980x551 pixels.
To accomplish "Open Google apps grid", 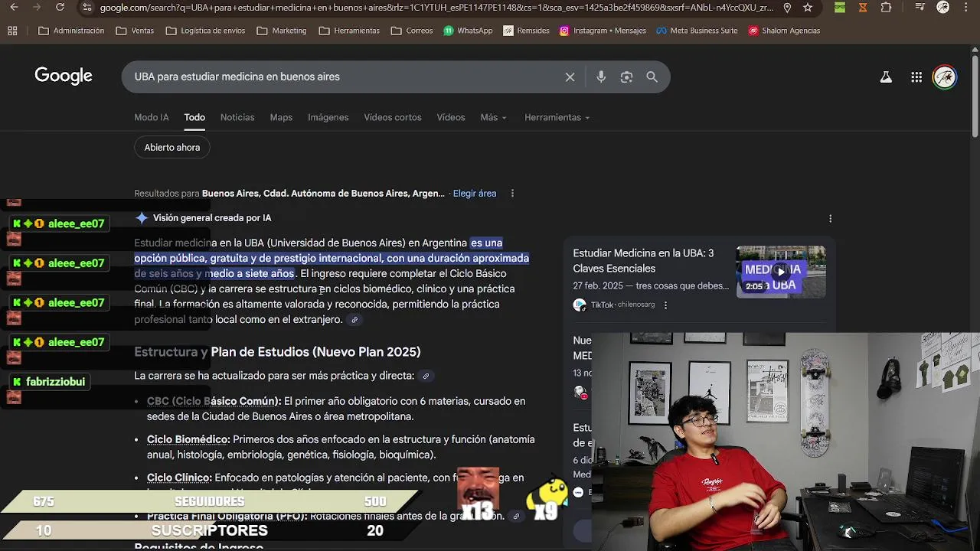I will 916,77.
